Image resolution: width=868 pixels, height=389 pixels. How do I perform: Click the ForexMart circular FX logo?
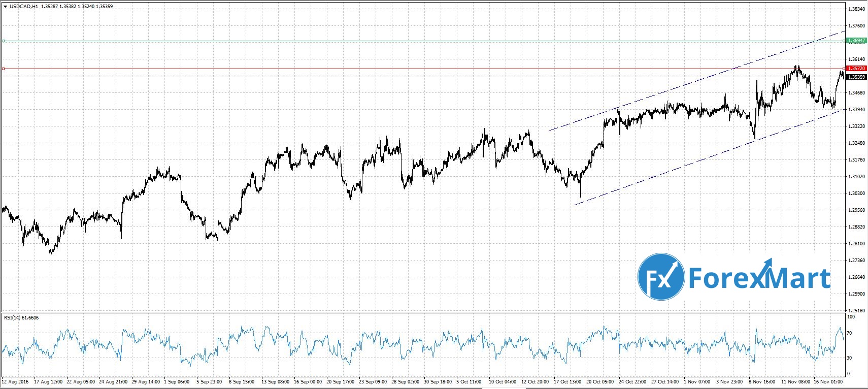661,277
